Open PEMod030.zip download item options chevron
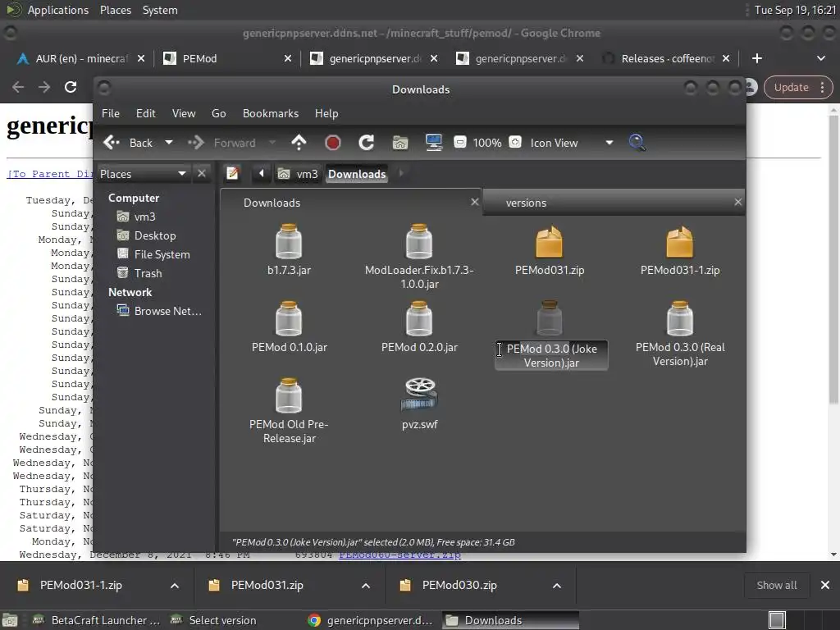This screenshot has height=630, width=840. [x=557, y=586]
